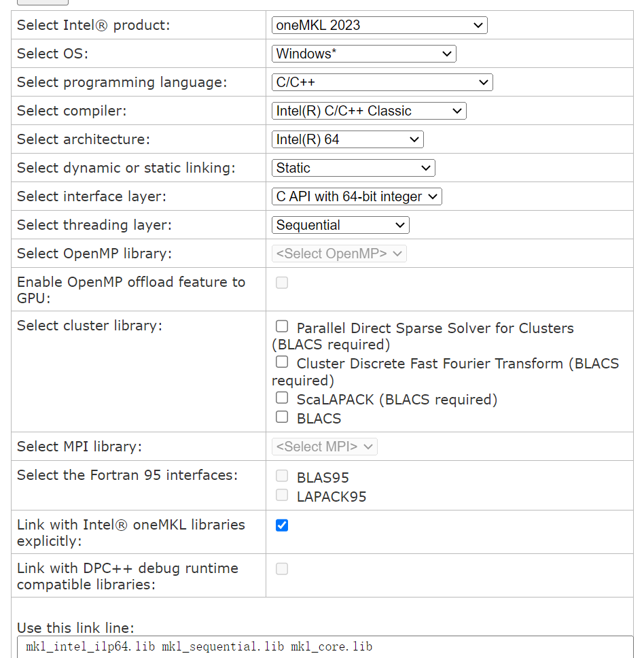The width and height of the screenshot is (644, 658).
Task: Open the architecture dropdown
Action: tap(347, 139)
